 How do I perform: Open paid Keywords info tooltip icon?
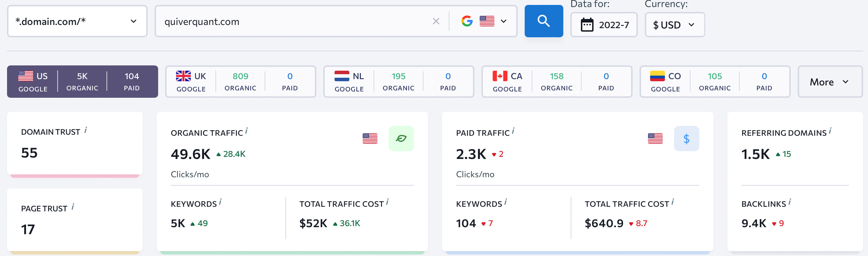tap(505, 202)
